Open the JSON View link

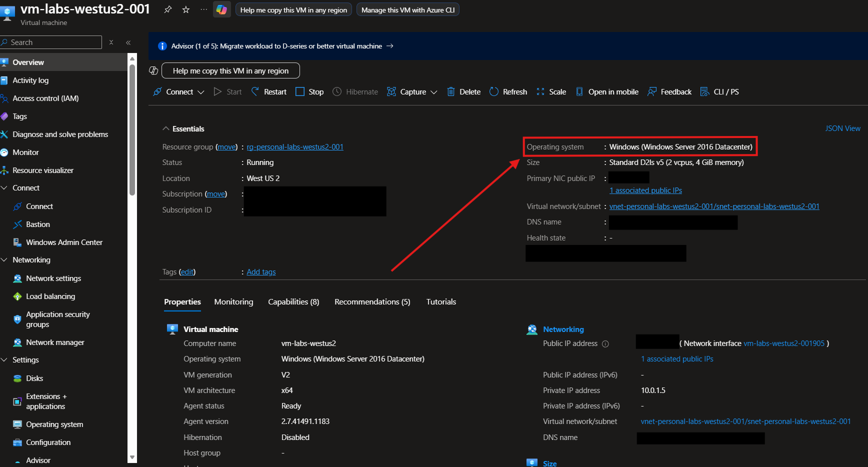coord(842,128)
